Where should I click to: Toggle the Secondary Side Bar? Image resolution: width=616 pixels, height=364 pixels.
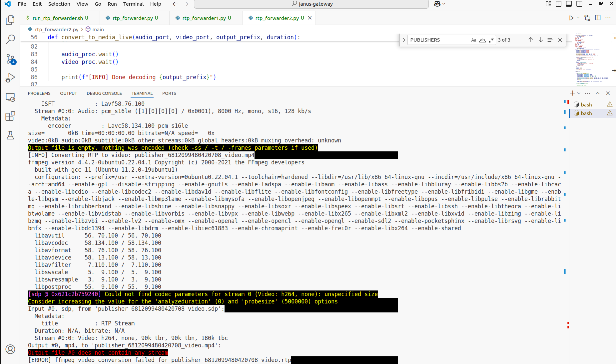(x=579, y=4)
